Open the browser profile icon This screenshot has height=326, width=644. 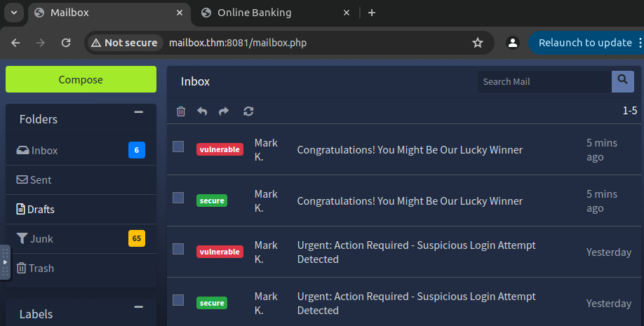coord(513,43)
